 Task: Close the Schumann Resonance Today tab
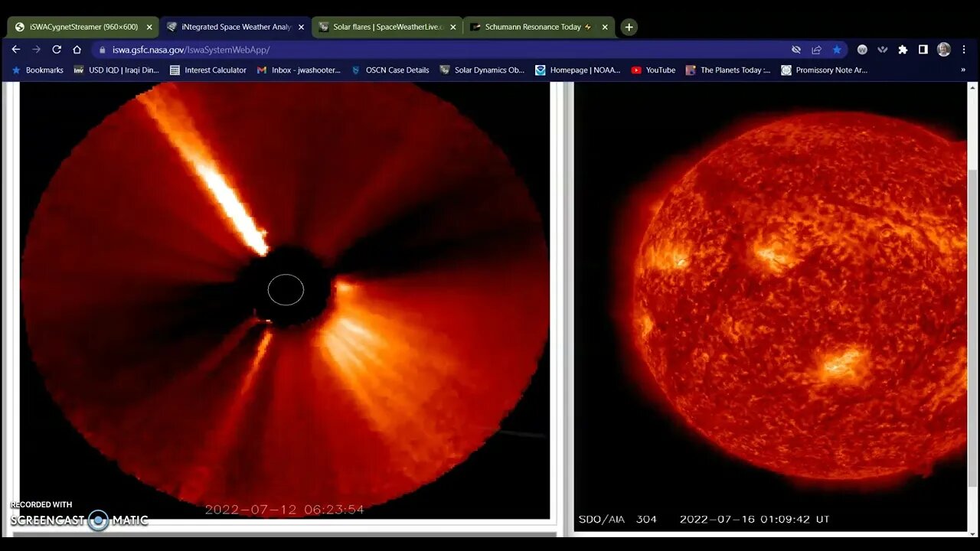pyautogui.click(x=605, y=27)
